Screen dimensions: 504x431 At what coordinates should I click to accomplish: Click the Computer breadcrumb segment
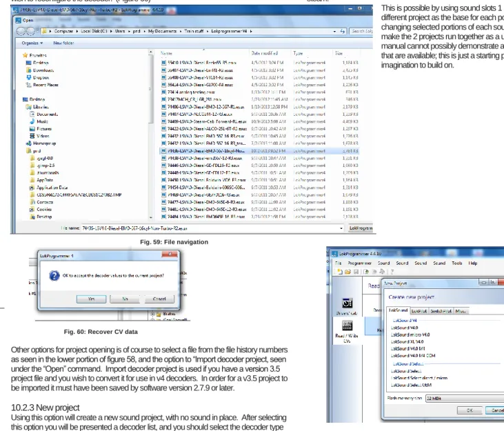coord(63,31)
